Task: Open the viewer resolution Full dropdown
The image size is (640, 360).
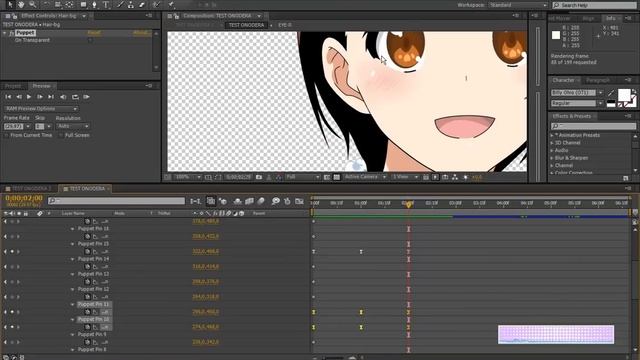Action: [x=302, y=177]
